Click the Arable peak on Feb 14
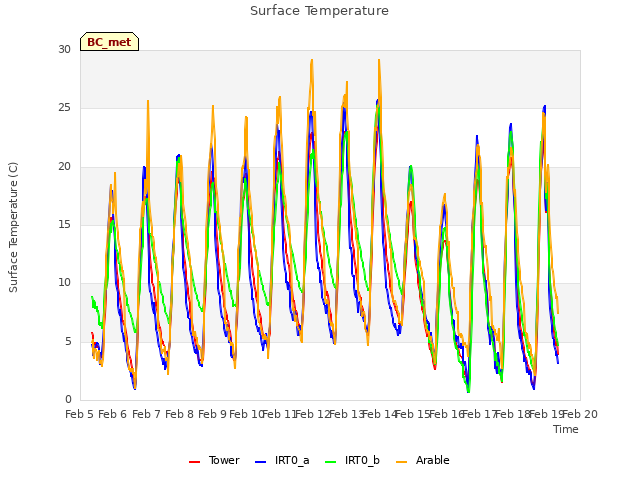The height and width of the screenshot is (480, 640). [379, 60]
